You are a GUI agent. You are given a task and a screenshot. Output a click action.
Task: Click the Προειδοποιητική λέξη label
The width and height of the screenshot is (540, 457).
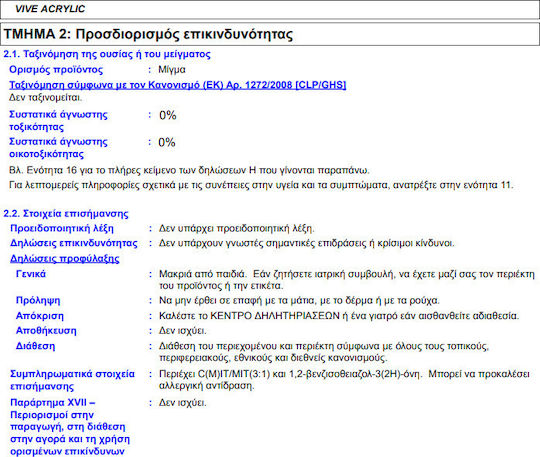click(x=62, y=228)
